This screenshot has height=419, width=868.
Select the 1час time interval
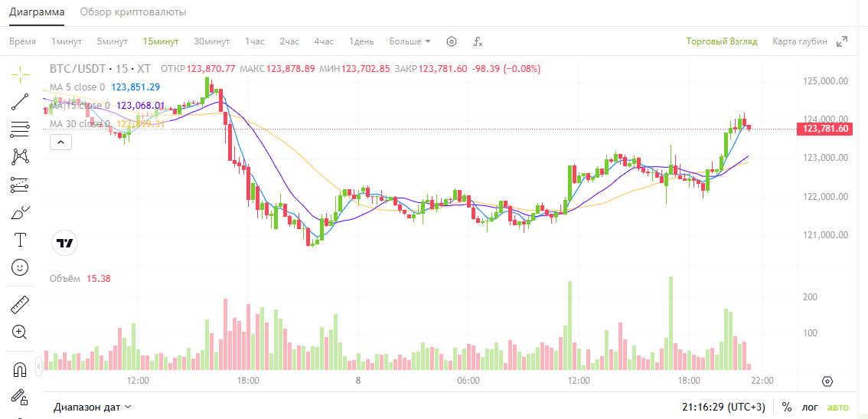coord(255,41)
